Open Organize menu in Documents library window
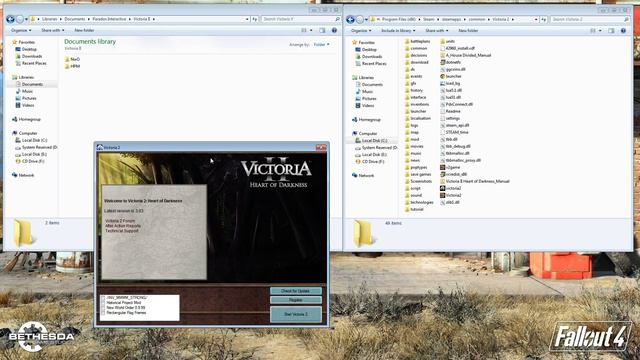Screen dimensions: 640x360 [21, 30]
